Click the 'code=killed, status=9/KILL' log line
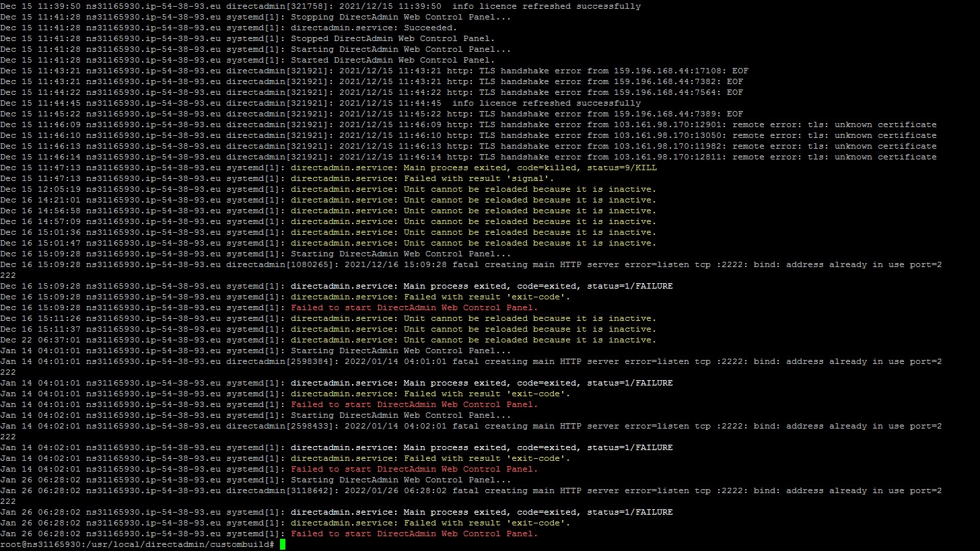 click(x=328, y=168)
